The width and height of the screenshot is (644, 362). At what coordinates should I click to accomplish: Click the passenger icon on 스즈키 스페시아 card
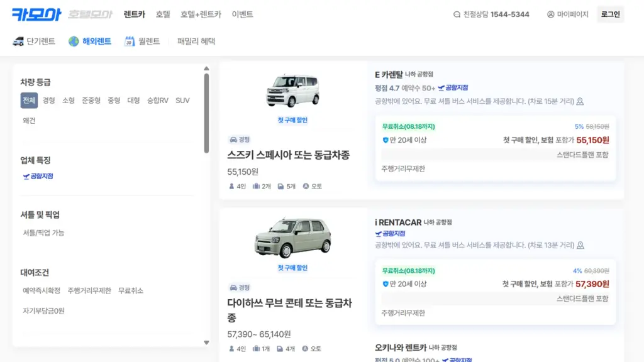(x=231, y=186)
